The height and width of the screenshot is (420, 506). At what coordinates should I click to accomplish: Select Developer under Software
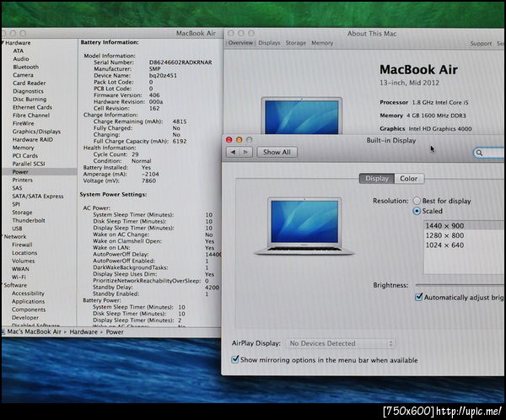point(25,317)
